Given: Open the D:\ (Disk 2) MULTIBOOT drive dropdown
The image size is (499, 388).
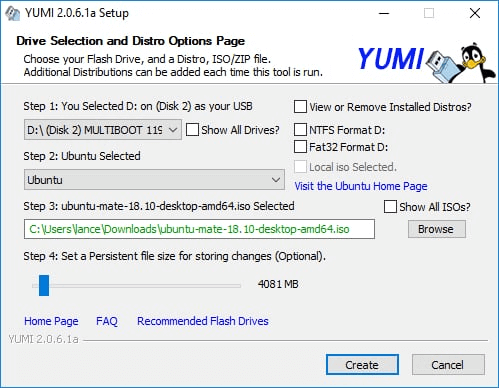Looking at the screenshot, I should [x=103, y=130].
